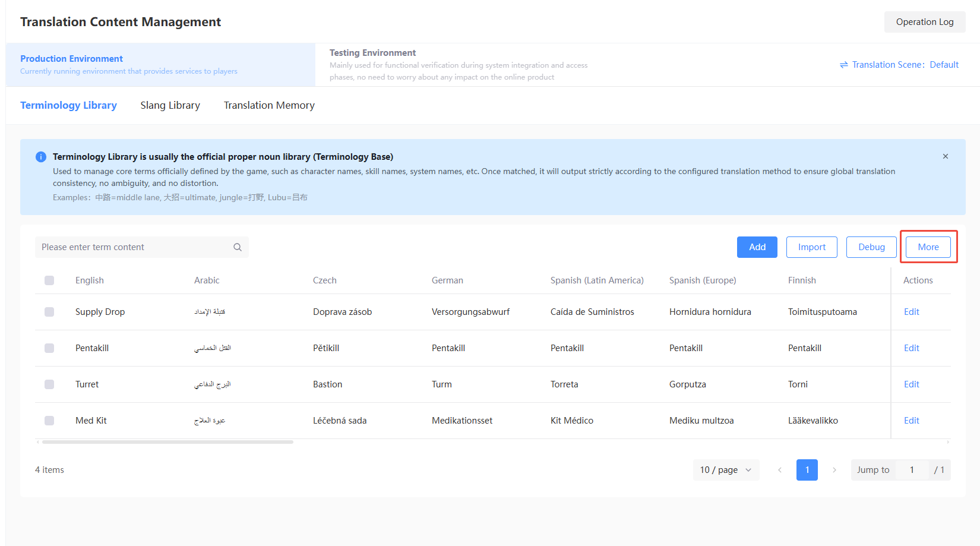Toggle the select-all header checkbox
980x546 pixels.
pyautogui.click(x=49, y=280)
